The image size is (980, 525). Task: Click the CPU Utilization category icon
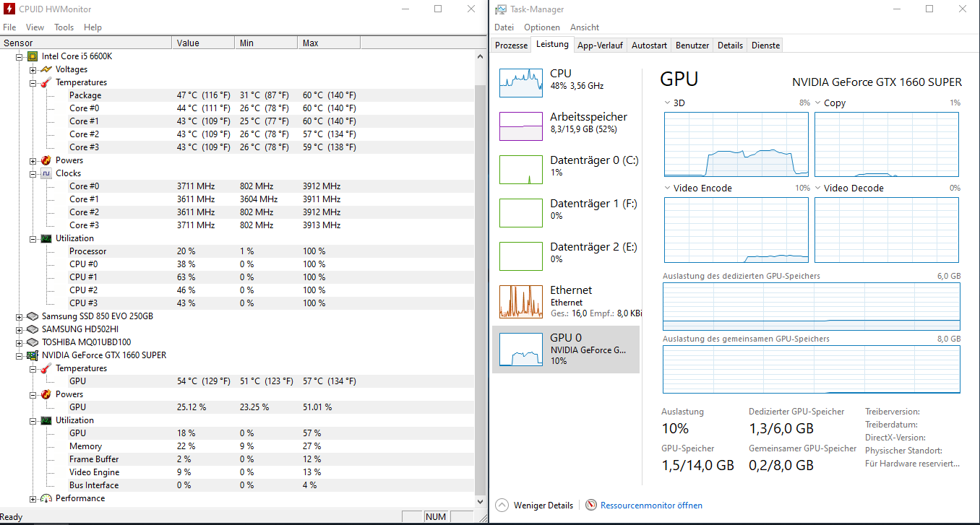[x=46, y=238]
